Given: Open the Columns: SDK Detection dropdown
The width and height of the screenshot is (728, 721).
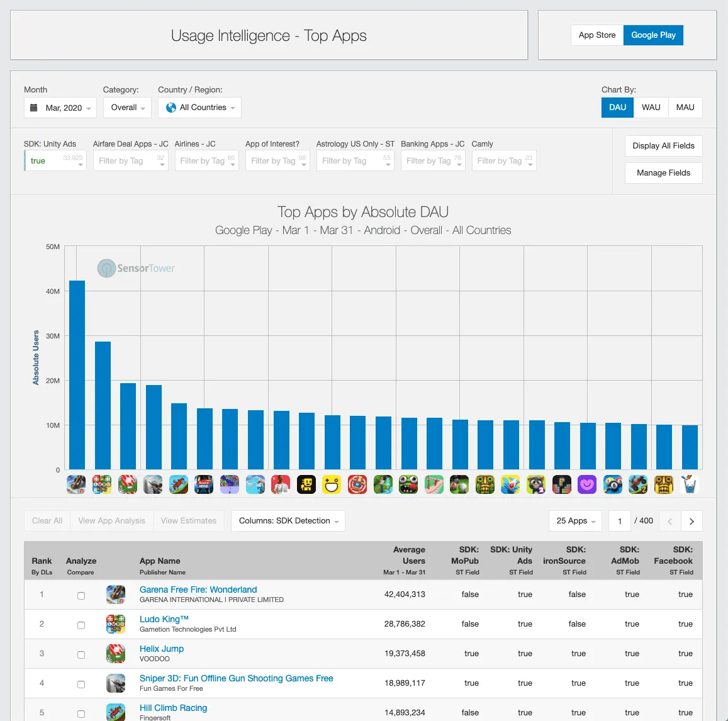Looking at the screenshot, I should tap(288, 521).
